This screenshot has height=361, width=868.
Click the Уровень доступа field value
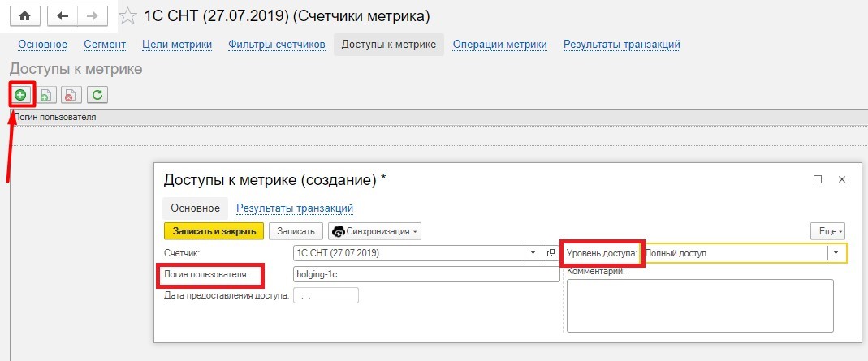pos(734,253)
